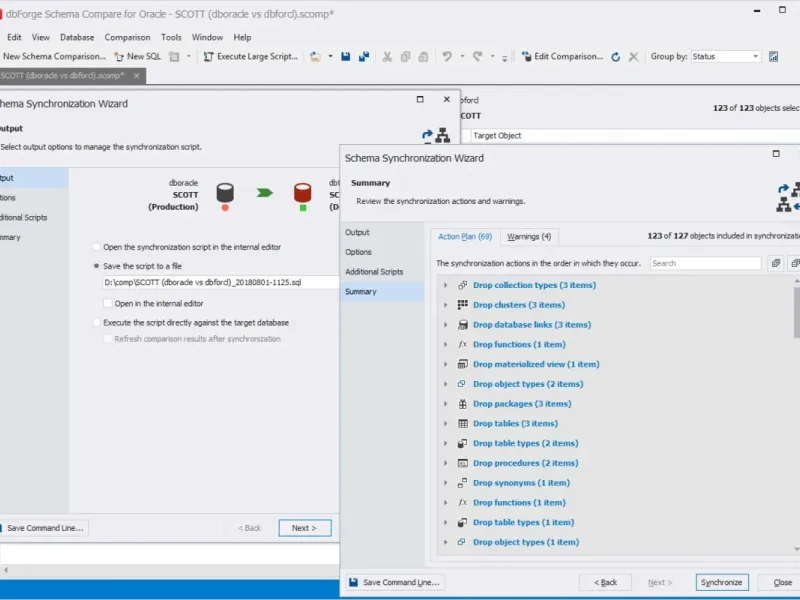
Task: Click Save Command Line in front wizard
Action: [x=393, y=582]
